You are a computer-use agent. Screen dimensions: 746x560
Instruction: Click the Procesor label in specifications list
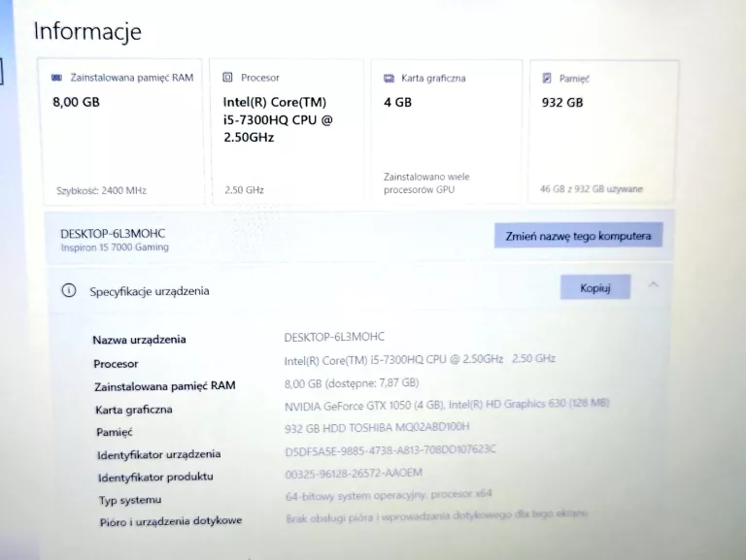[x=116, y=364]
